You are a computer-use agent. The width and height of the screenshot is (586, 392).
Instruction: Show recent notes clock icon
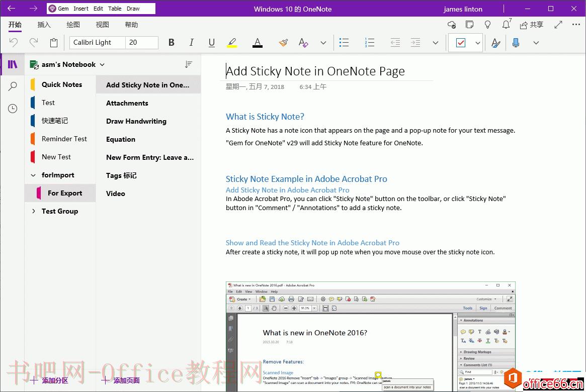[x=13, y=109]
